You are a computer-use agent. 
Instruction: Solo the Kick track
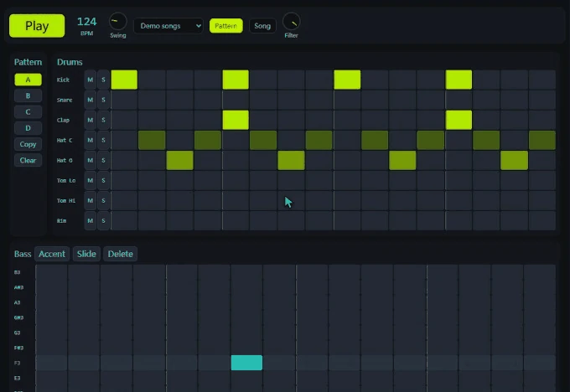click(103, 80)
